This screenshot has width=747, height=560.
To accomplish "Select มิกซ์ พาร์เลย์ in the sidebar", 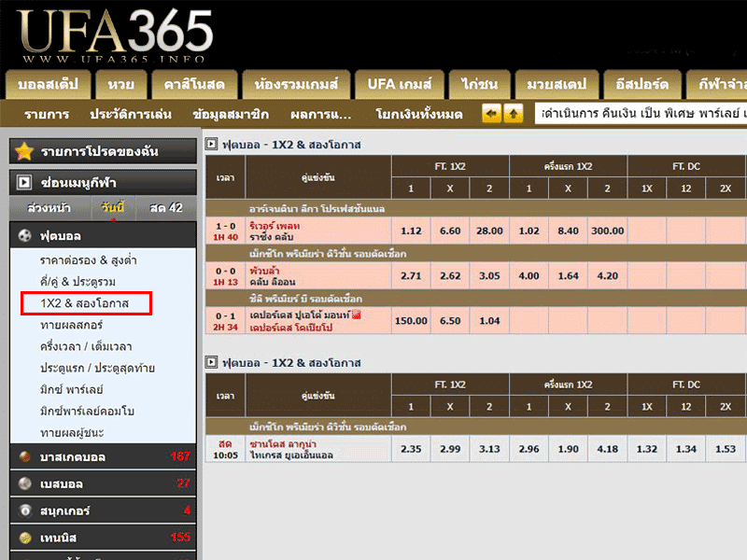I will (x=72, y=389).
